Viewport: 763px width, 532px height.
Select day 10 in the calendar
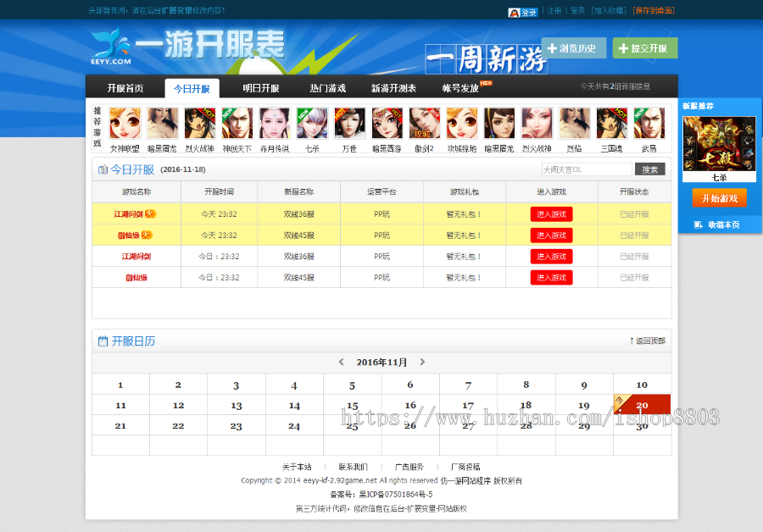pos(642,385)
